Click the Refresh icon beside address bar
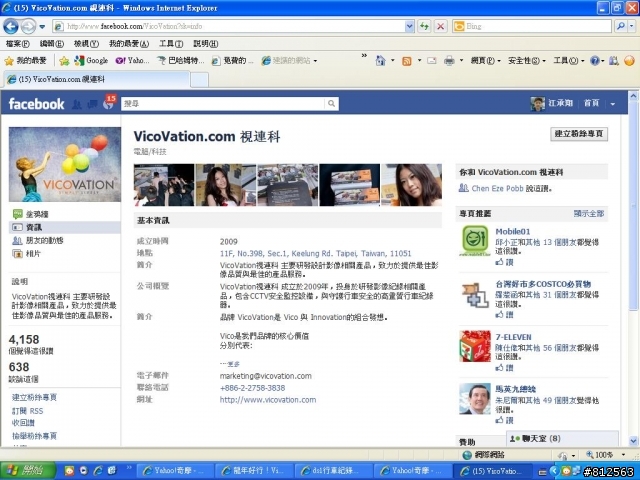Screen dimensions: 640x480 coord(424,27)
